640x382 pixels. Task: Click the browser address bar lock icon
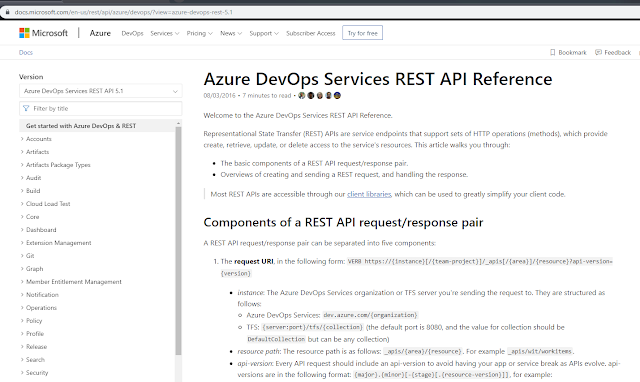(x=7, y=12)
